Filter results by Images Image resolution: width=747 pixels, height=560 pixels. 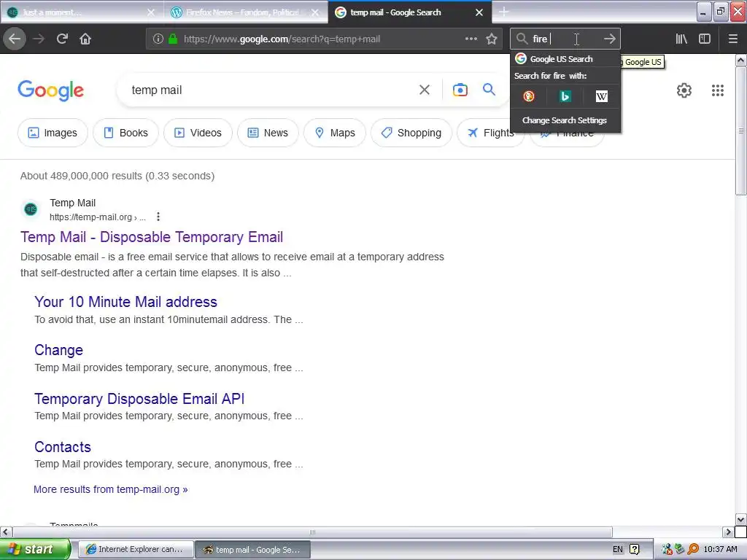tap(53, 133)
